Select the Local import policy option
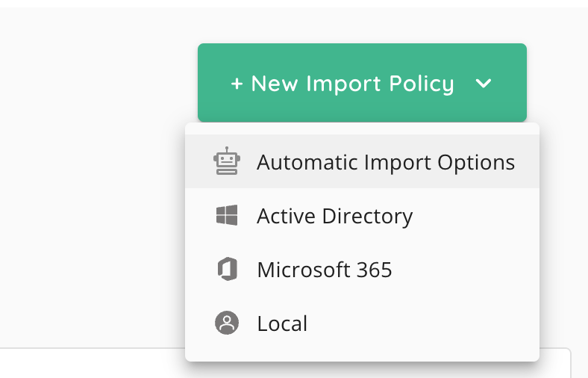This screenshot has height=378, width=588. point(362,323)
